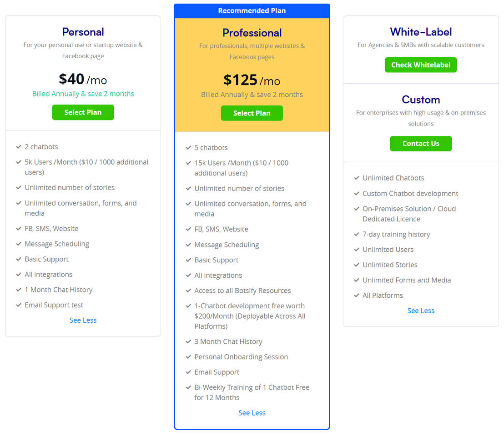Collapse Custom plan features via See Less
The height and width of the screenshot is (436, 504).
click(x=421, y=311)
